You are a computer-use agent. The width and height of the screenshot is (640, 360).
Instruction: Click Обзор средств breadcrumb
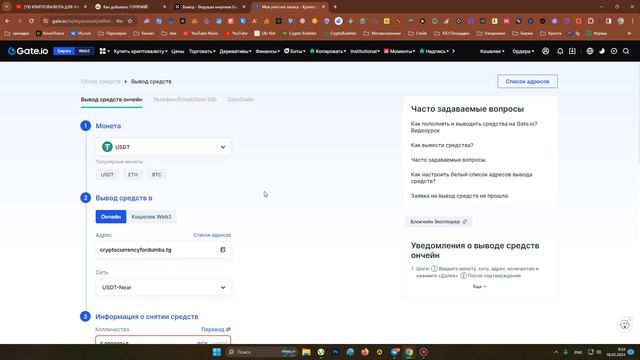[x=100, y=81]
